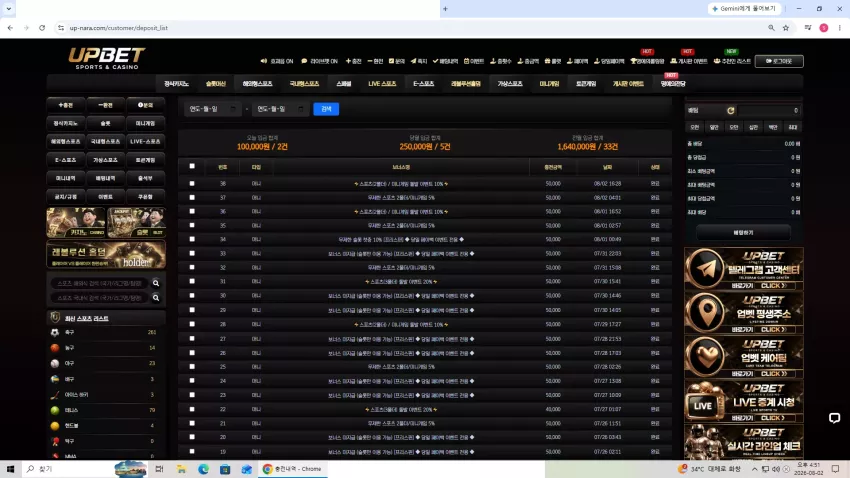Open the Telegram customer center banner

(743, 269)
